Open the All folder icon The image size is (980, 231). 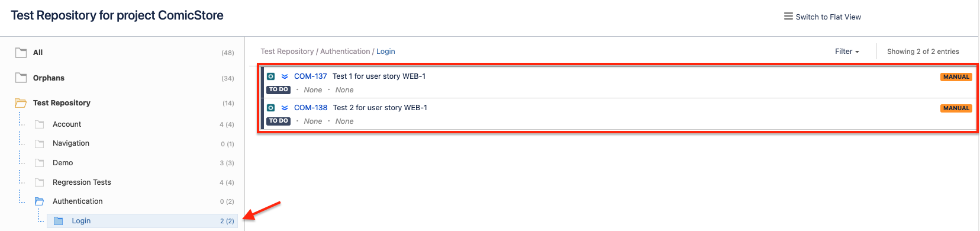(21, 52)
